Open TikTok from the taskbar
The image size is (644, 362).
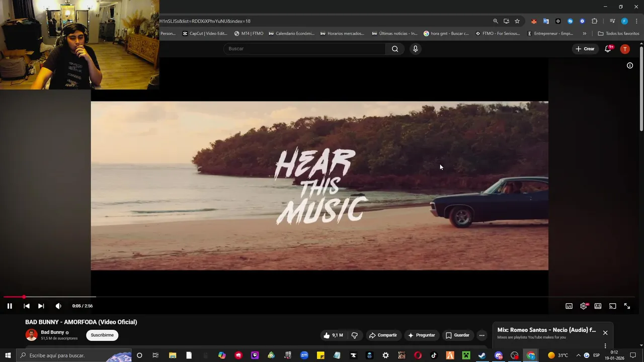pyautogui.click(x=433, y=355)
